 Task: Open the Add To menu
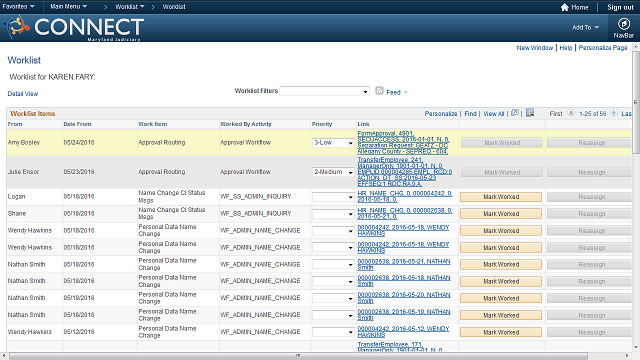point(585,27)
